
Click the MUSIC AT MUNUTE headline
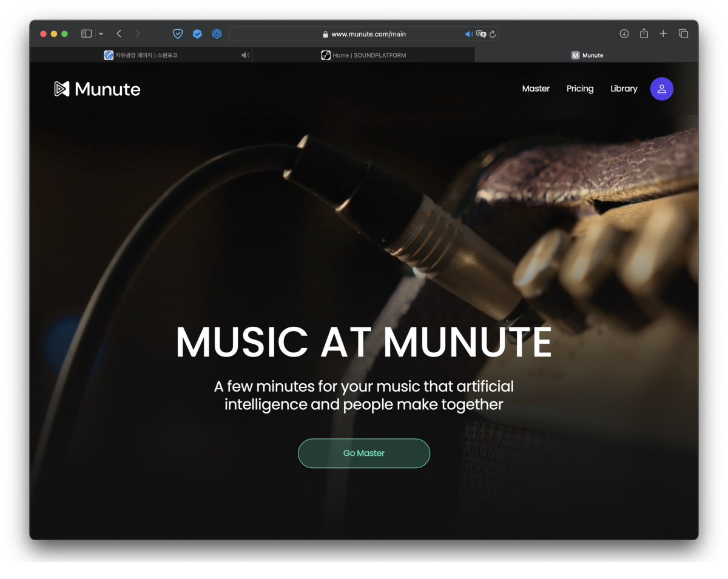pyautogui.click(x=364, y=343)
